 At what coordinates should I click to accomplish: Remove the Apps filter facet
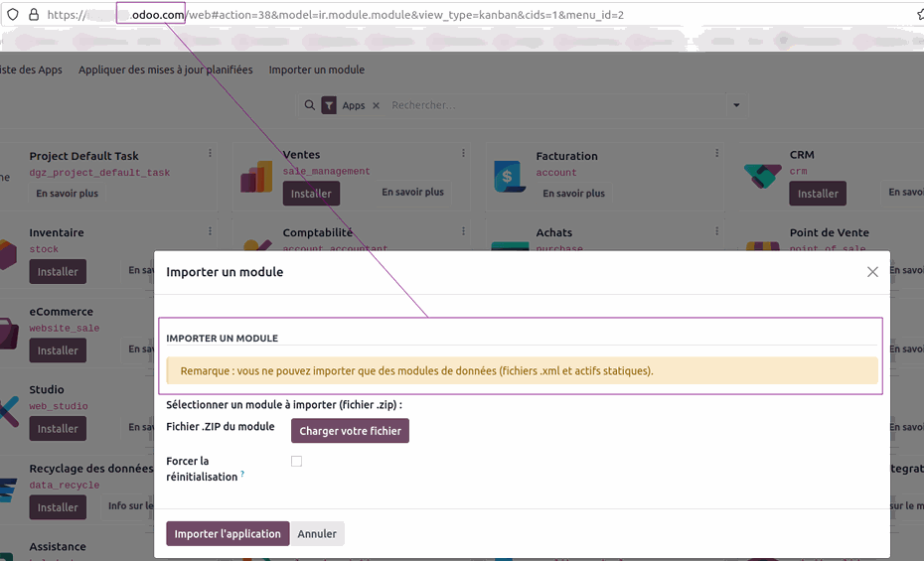pos(376,105)
